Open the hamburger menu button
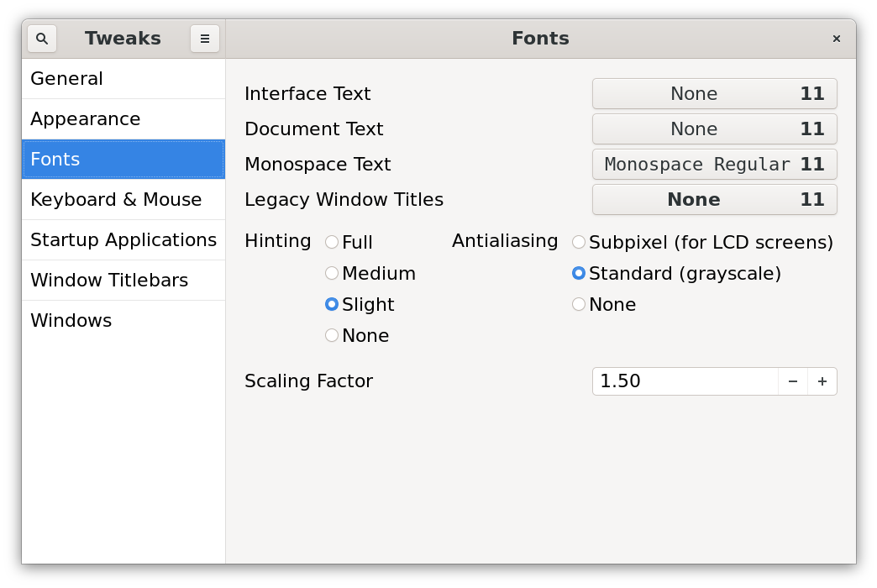This screenshot has height=588, width=877. (x=205, y=39)
